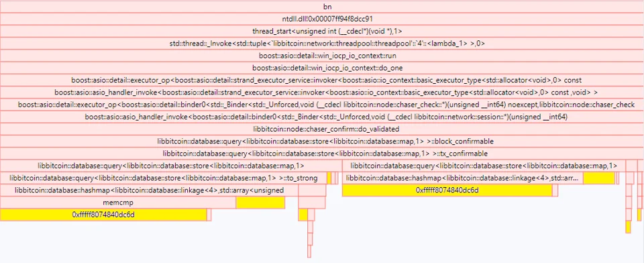Viewport: 644px width, 263px height.
Task: Select executor_op binder0 chaser_check frame
Action: pos(322,105)
